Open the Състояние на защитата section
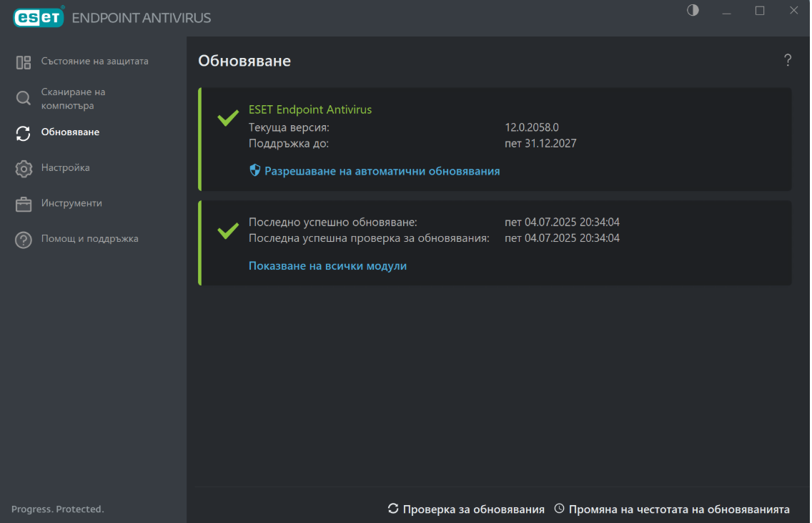Viewport: 812px width, 523px height. (x=94, y=62)
